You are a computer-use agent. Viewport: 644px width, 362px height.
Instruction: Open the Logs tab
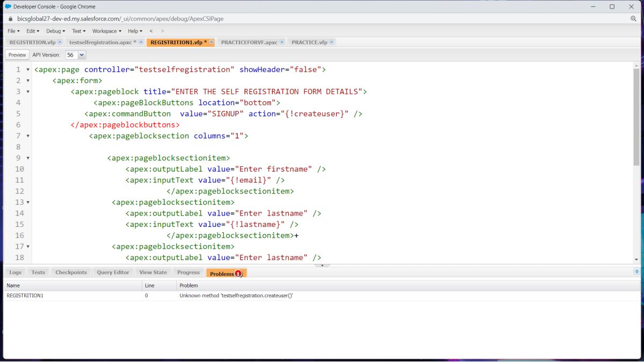click(x=15, y=272)
